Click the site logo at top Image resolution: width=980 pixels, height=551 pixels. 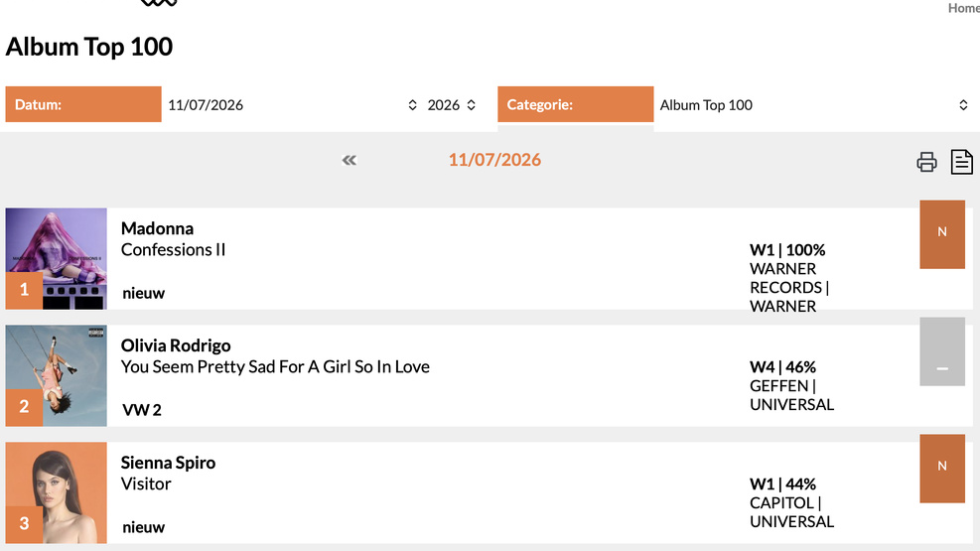click(159, 3)
